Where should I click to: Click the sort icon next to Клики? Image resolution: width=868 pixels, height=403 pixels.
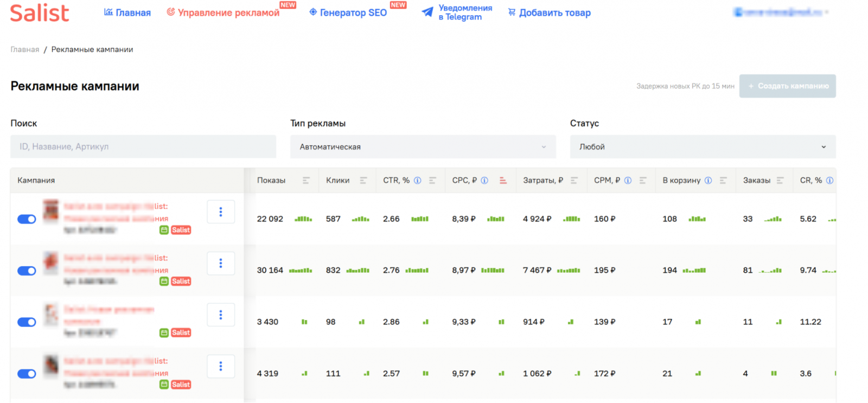363,181
